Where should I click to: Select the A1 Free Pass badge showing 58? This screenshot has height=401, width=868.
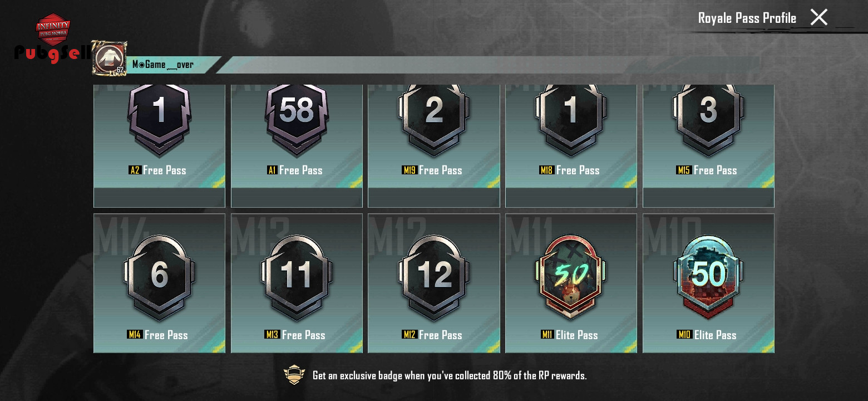click(297, 146)
